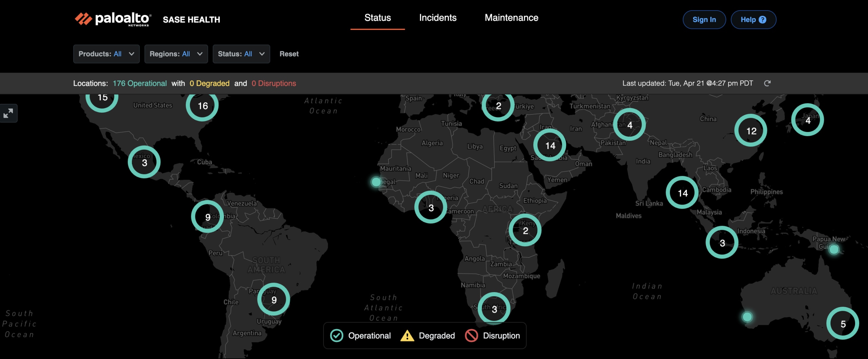
Task: Expand the Regions filter dropdown
Action: 176,54
